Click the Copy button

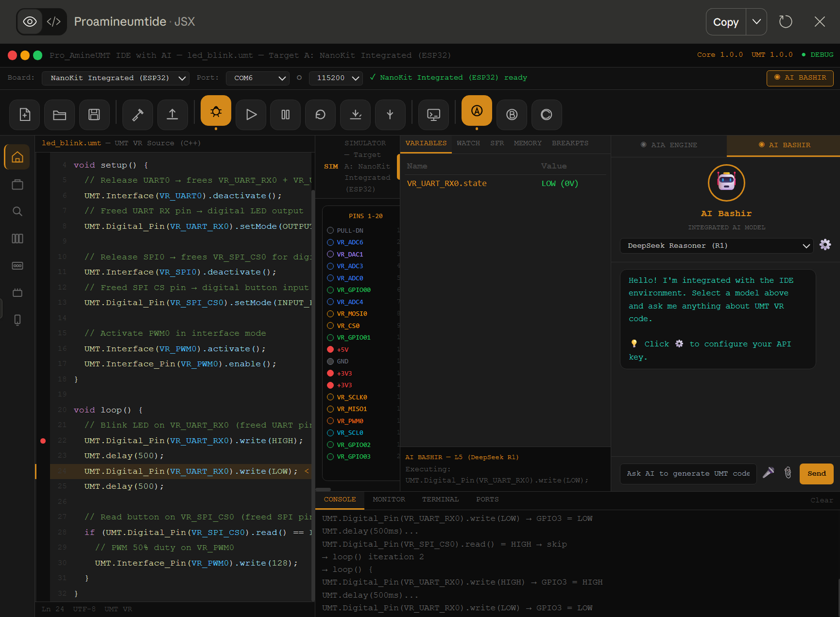pos(726,22)
